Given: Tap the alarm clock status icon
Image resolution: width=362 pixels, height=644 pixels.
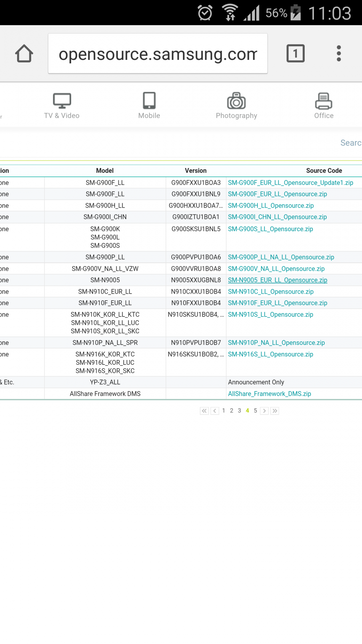Looking at the screenshot, I should [x=205, y=13].
